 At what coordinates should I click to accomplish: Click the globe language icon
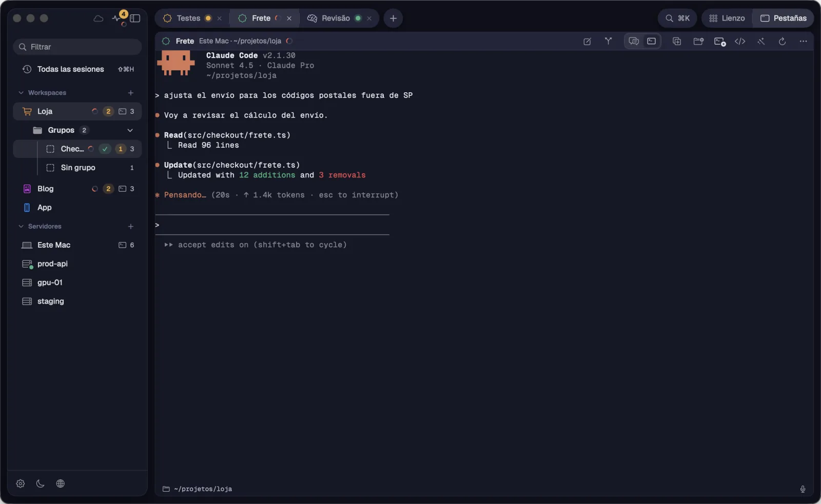click(x=61, y=483)
